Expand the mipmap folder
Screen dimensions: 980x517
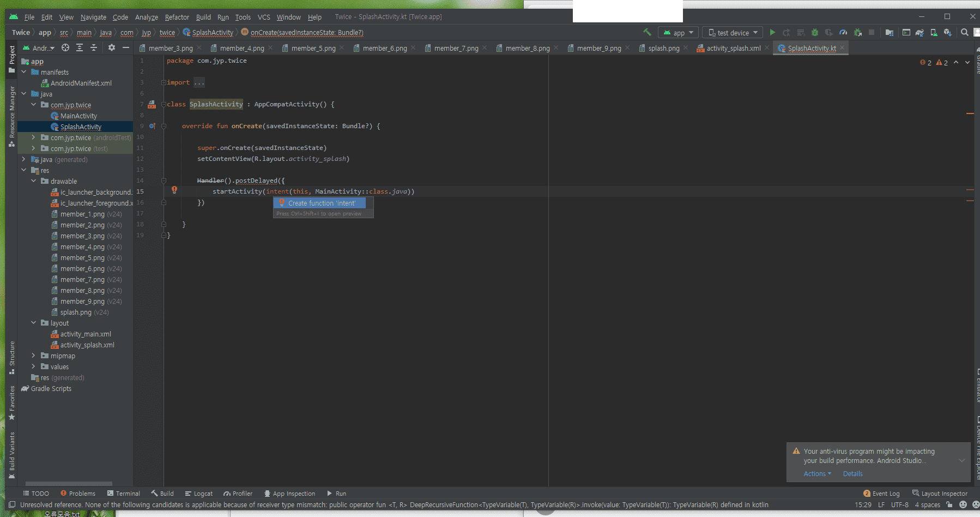pyautogui.click(x=33, y=356)
